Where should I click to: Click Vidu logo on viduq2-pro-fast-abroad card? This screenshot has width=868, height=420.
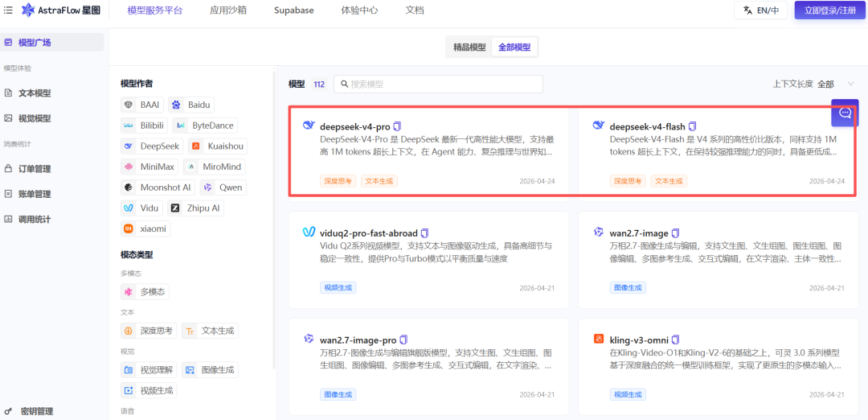(x=309, y=233)
